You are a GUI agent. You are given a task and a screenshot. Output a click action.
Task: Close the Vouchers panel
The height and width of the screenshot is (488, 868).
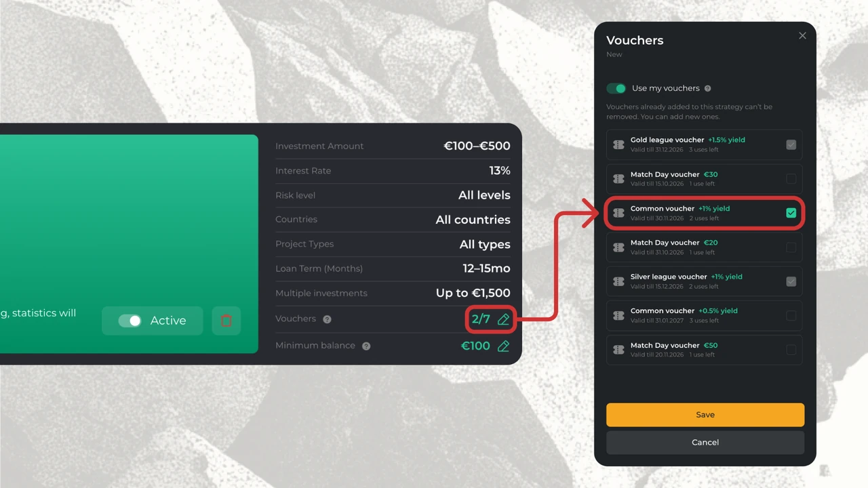tap(802, 36)
